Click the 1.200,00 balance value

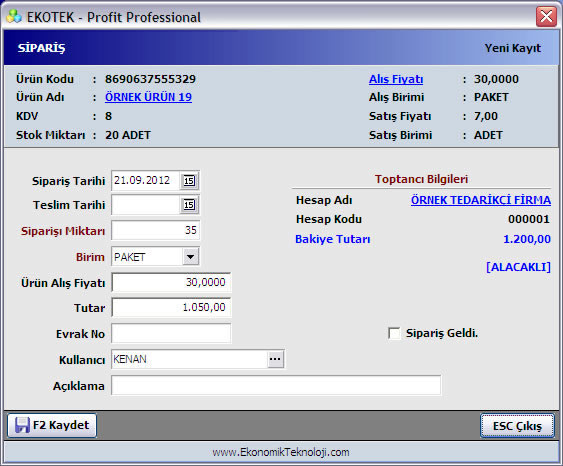tap(527, 239)
